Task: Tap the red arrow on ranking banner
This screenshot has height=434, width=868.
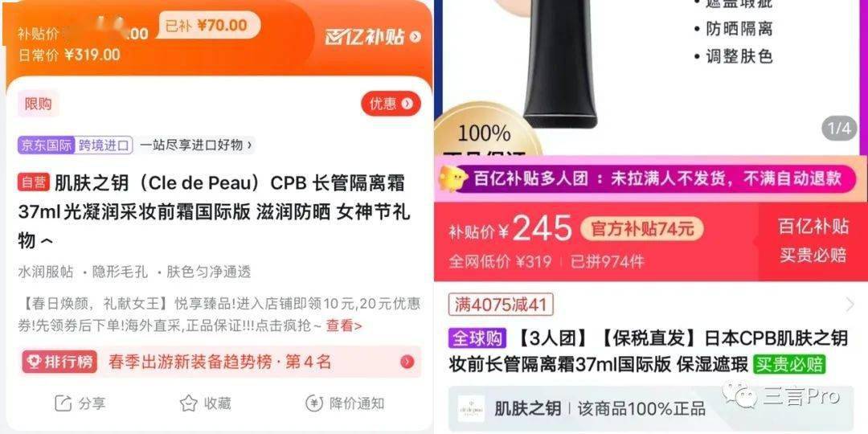Action: tap(407, 362)
